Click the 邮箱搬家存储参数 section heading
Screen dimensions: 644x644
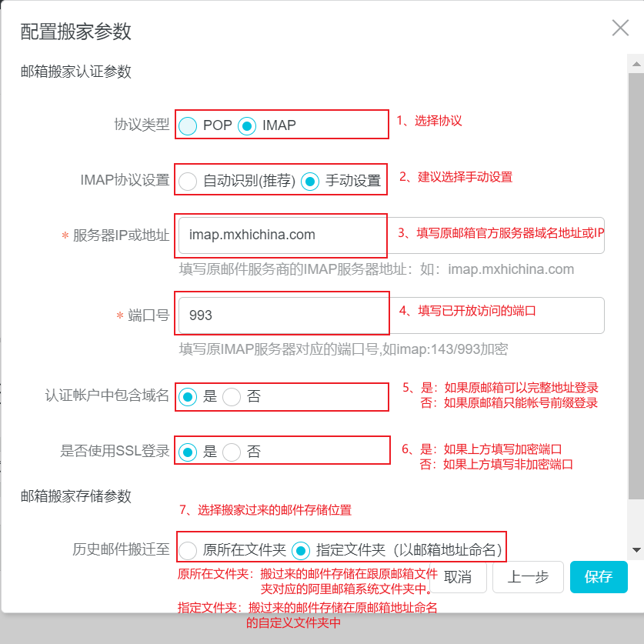tap(55, 498)
